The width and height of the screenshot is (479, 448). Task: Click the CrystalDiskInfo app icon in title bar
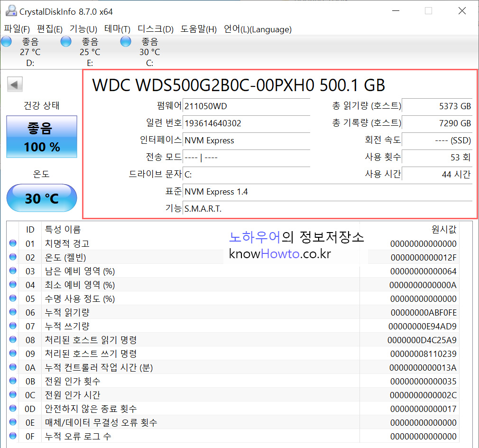click(11, 11)
